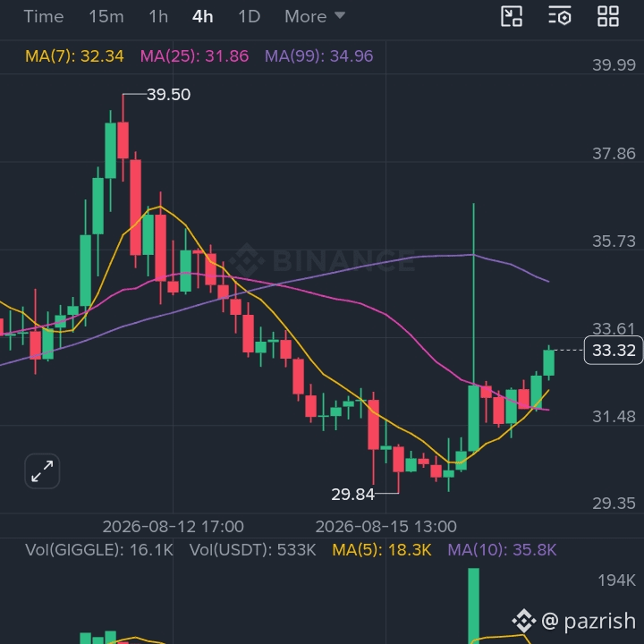644x644 pixels.
Task: Click the current price tag 33.32
Action: [x=614, y=351]
